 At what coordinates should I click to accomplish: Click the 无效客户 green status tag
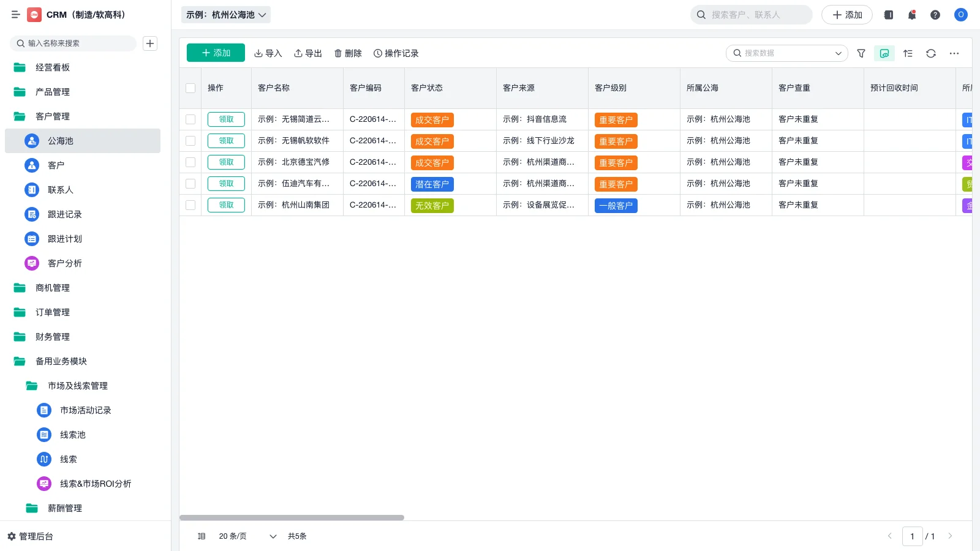[432, 206]
